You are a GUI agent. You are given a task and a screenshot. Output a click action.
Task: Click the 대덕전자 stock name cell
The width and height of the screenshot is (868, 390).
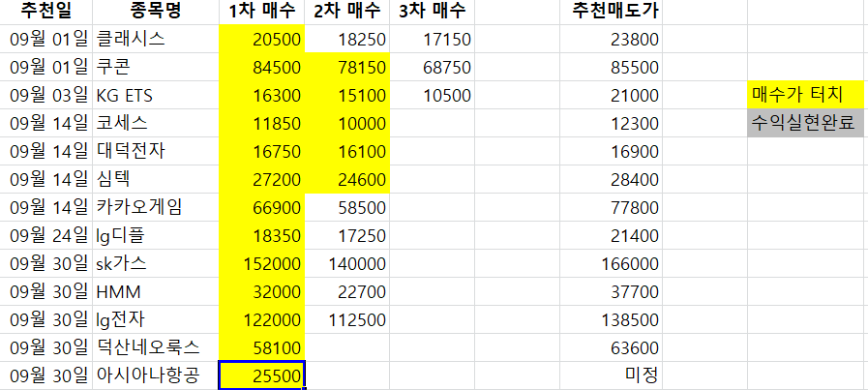tap(156, 151)
